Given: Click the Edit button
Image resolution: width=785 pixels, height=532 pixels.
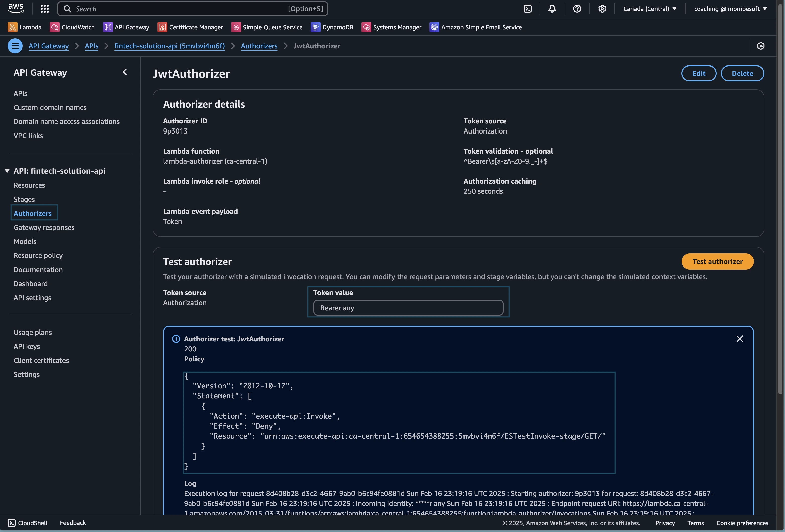Looking at the screenshot, I should [698, 73].
